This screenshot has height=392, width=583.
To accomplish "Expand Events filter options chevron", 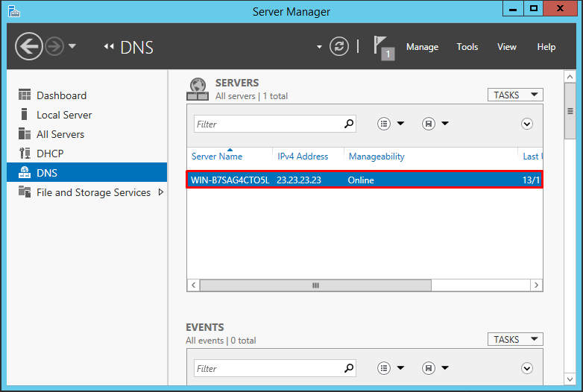I will [527, 368].
